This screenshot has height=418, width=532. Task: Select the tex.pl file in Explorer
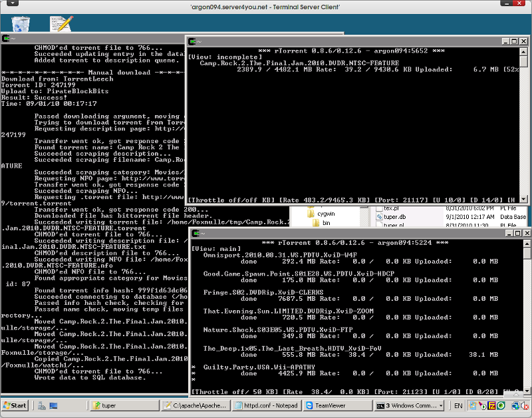tap(391, 208)
